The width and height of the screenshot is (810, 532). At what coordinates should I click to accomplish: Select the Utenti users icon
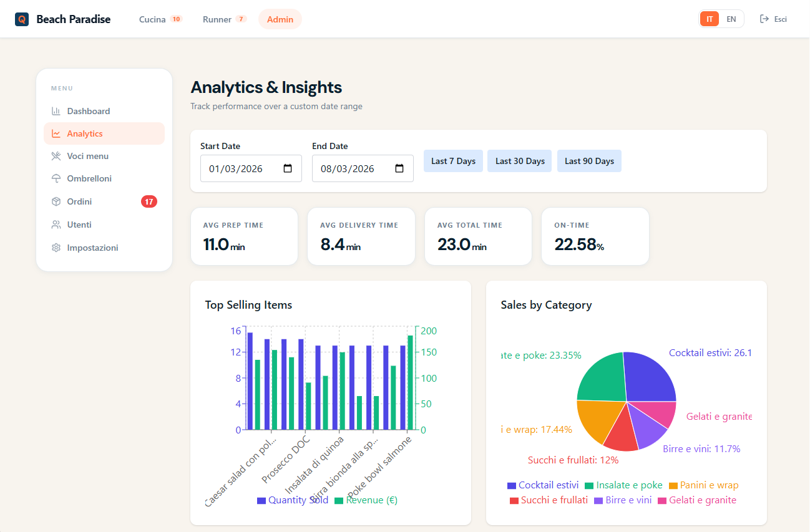pos(56,224)
